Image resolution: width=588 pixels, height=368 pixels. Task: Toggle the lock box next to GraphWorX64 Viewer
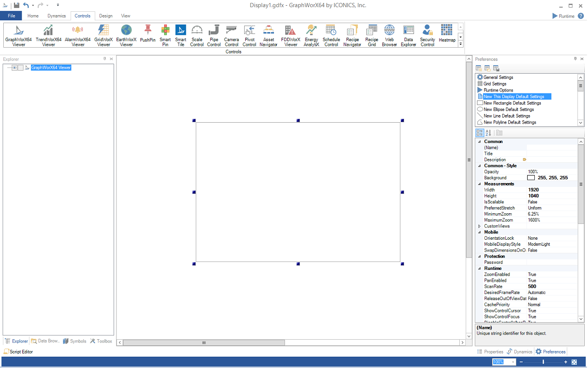point(21,68)
